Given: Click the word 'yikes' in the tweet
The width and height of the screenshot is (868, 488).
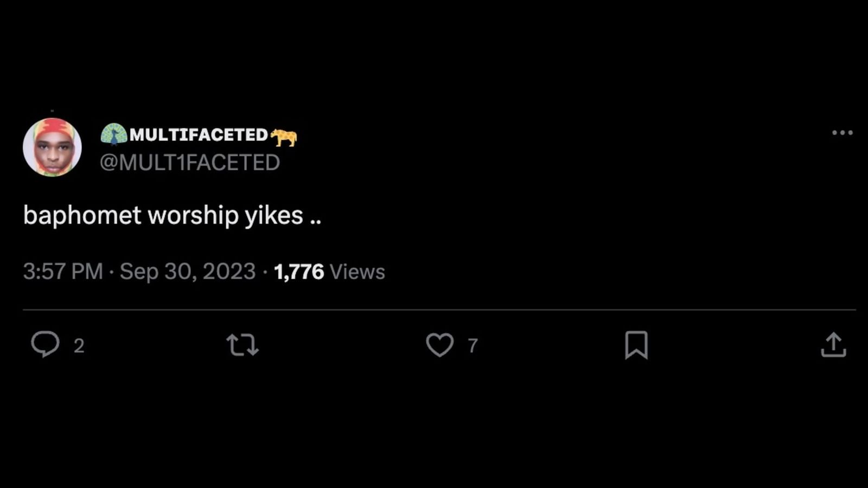Looking at the screenshot, I should coord(274,216).
